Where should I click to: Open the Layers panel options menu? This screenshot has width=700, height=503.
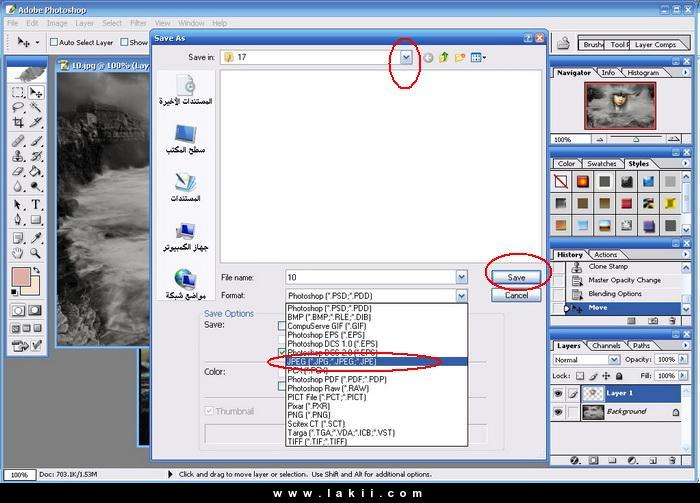point(686,345)
